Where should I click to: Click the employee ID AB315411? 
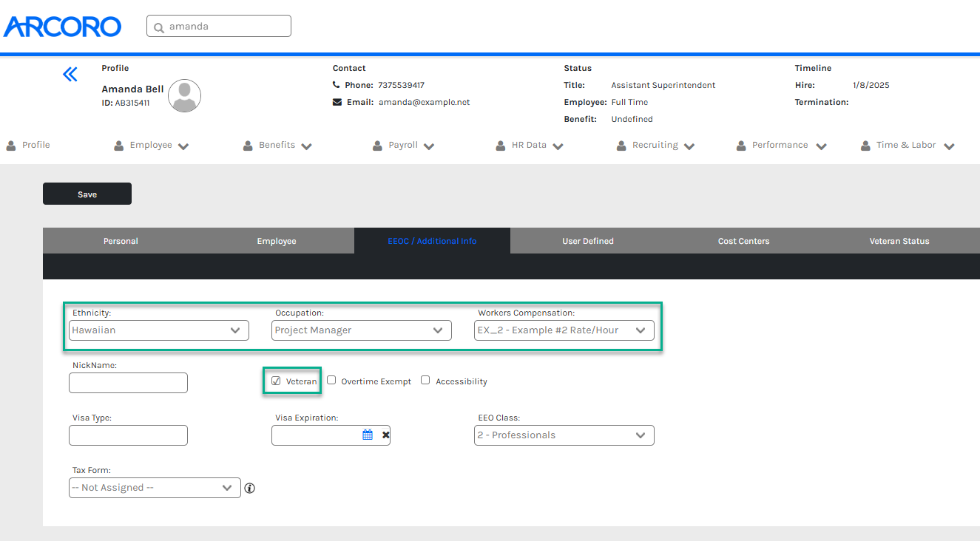point(132,103)
